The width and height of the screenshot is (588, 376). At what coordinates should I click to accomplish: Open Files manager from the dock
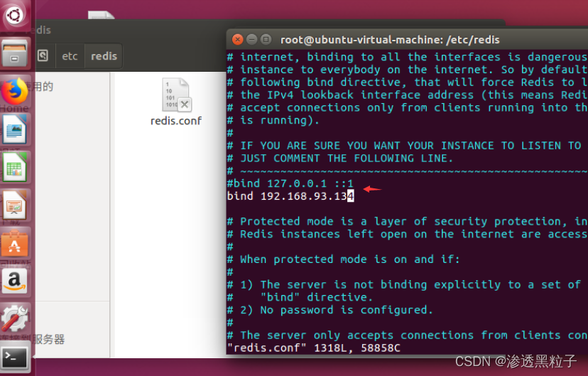[x=14, y=53]
